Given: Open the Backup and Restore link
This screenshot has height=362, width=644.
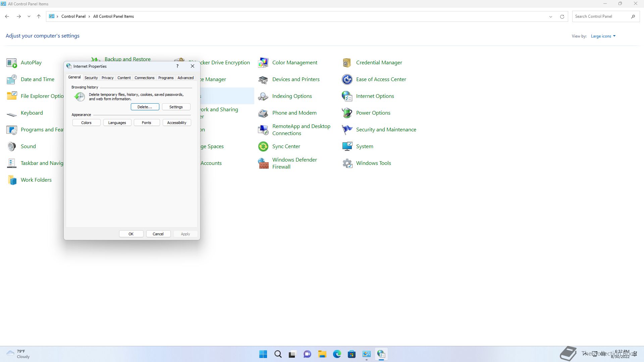Looking at the screenshot, I should click(x=127, y=59).
